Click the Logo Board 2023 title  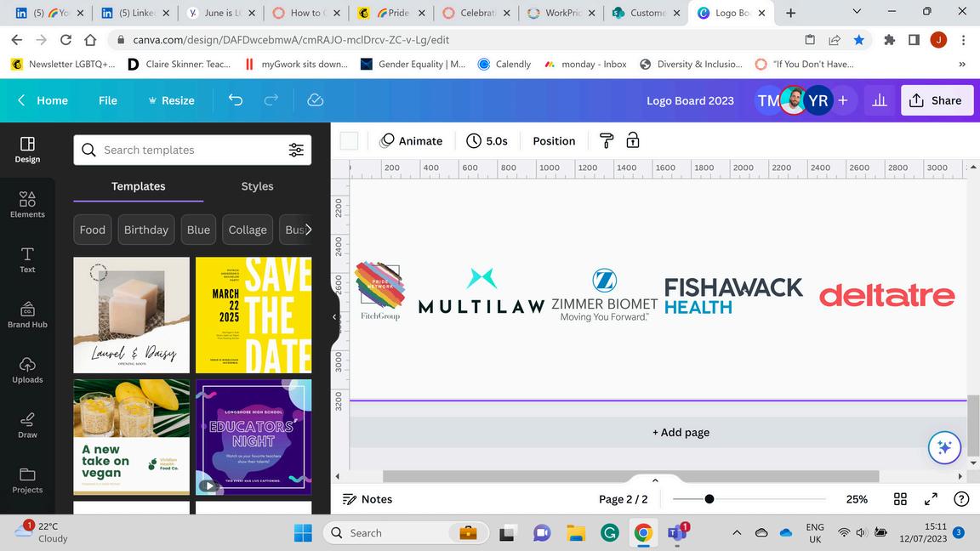pos(690,100)
